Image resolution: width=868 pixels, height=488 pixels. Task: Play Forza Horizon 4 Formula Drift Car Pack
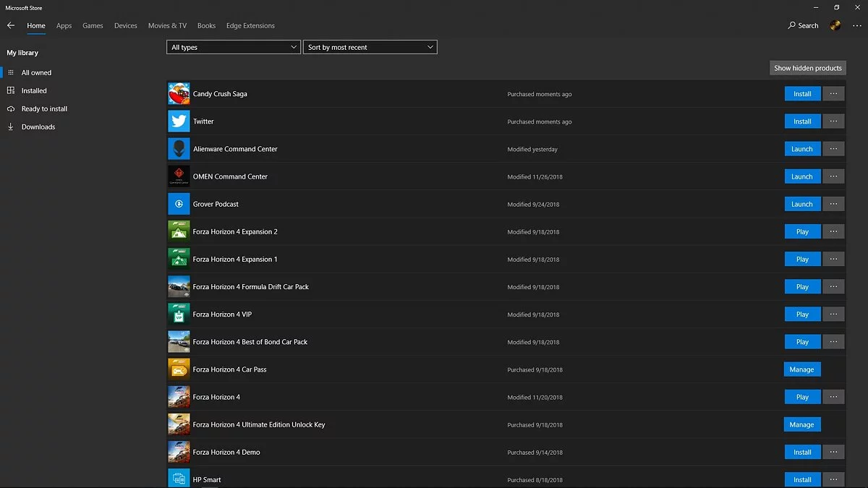[x=802, y=287]
